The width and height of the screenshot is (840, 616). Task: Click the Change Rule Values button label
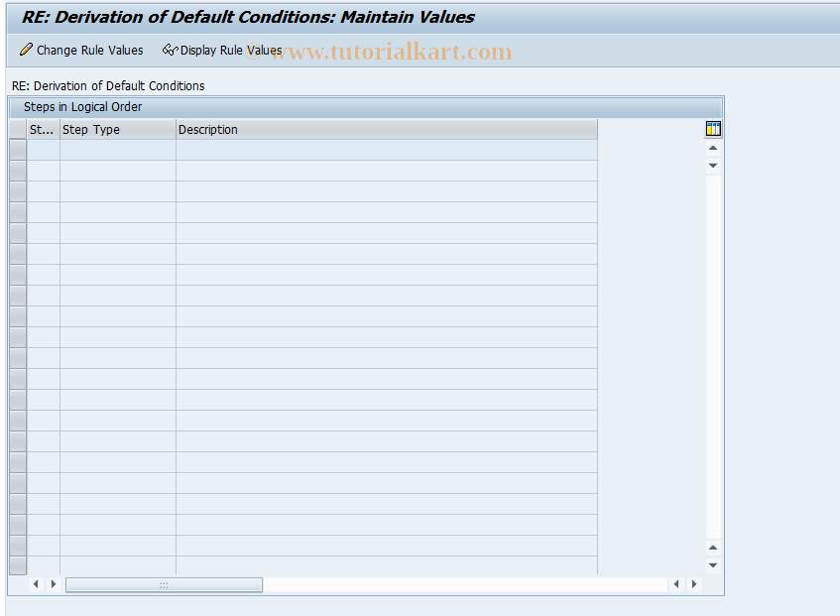click(x=89, y=51)
